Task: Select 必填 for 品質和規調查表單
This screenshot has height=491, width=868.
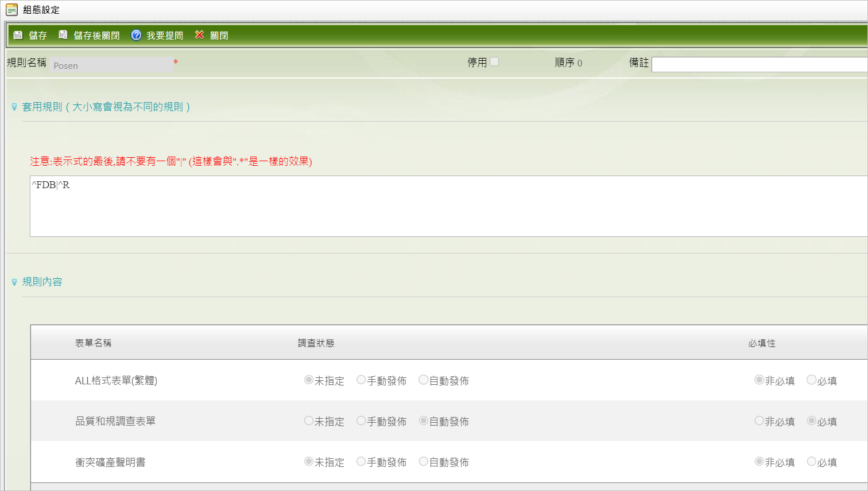Action: [x=811, y=420]
